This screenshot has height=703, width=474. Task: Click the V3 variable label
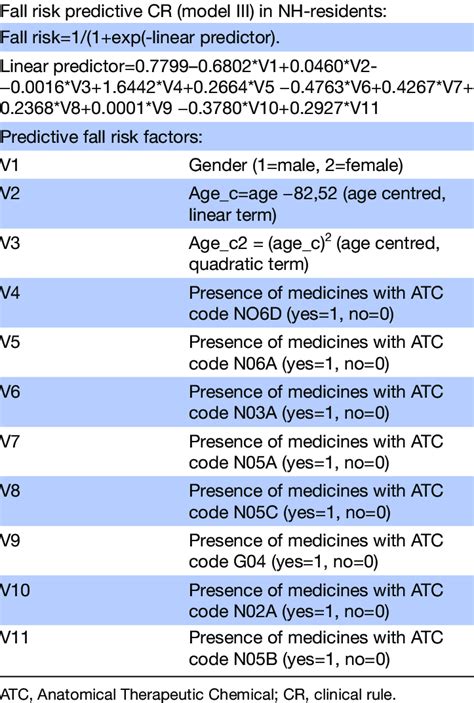[x=10, y=243]
